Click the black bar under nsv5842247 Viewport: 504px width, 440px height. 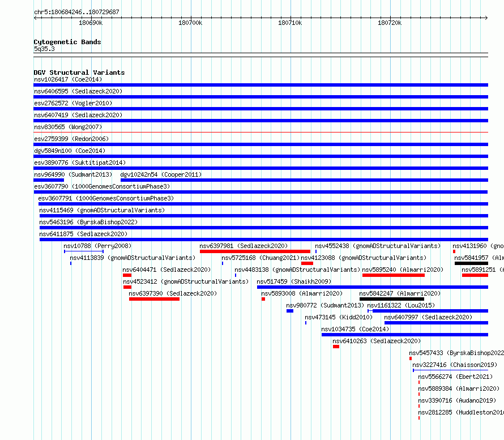392,299
